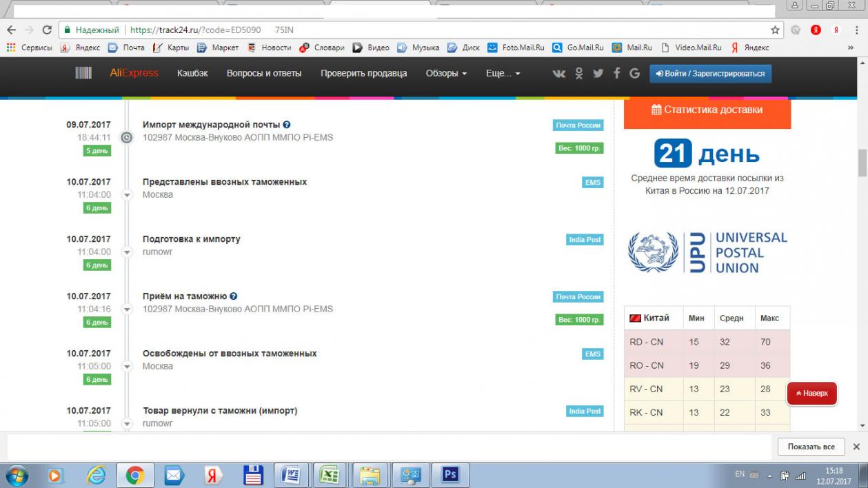This screenshot has height=488, width=868.
Task: Open the Еще... dropdown menu
Action: click(x=503, y=73)
